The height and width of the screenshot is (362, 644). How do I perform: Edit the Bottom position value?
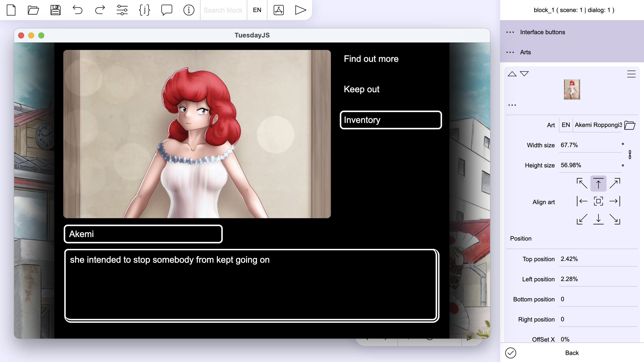click(x=598, y=299)
